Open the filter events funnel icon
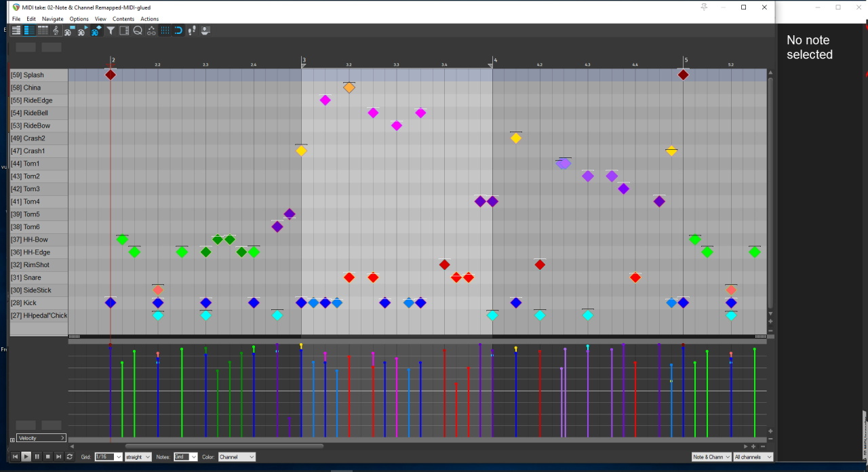This screenshot has width=868, height=472. [111, 31]
